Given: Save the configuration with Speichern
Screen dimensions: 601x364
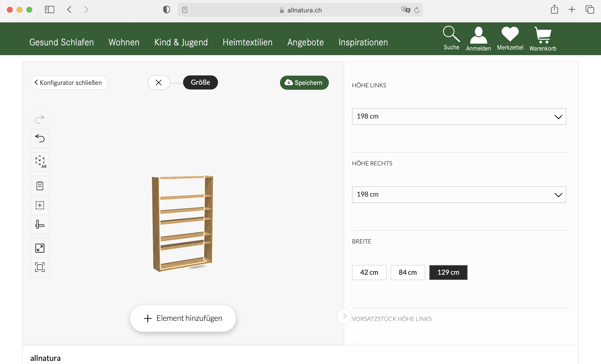Looking at the screenshot, I should click(304, 83).
